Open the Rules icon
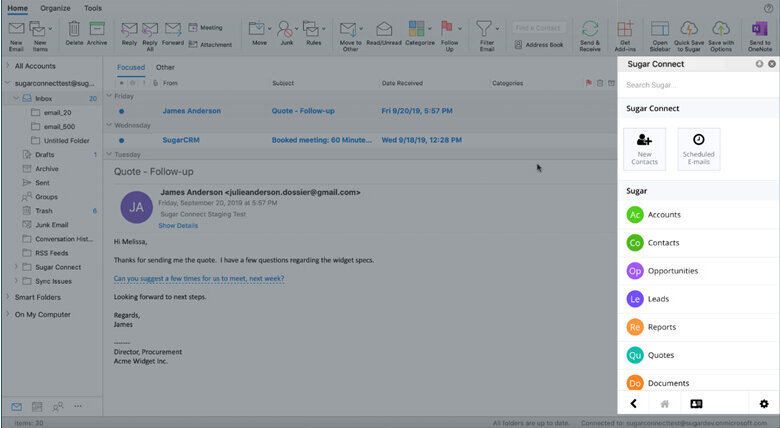Screen dimensions: 780x428 (x=311, y=29)
